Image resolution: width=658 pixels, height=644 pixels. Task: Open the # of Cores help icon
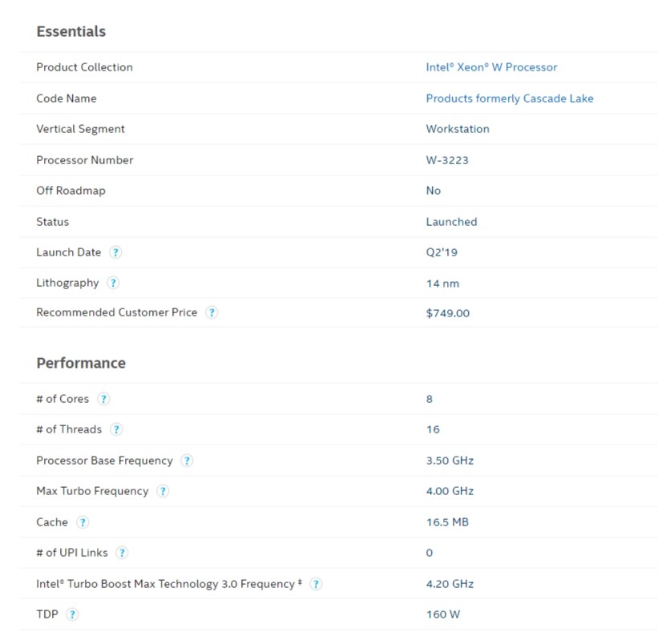(x=103, y=399)
